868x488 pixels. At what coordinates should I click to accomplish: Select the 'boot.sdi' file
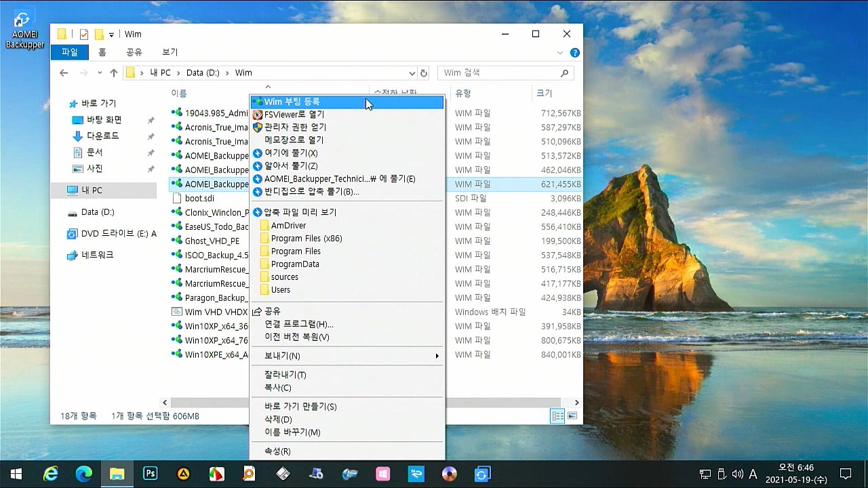point(199,199)
